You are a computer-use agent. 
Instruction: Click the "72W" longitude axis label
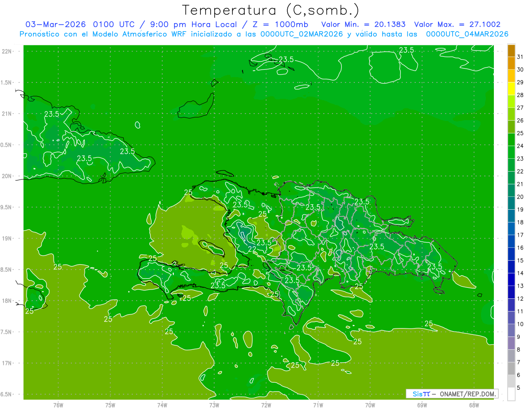click(x=266, y=405)
